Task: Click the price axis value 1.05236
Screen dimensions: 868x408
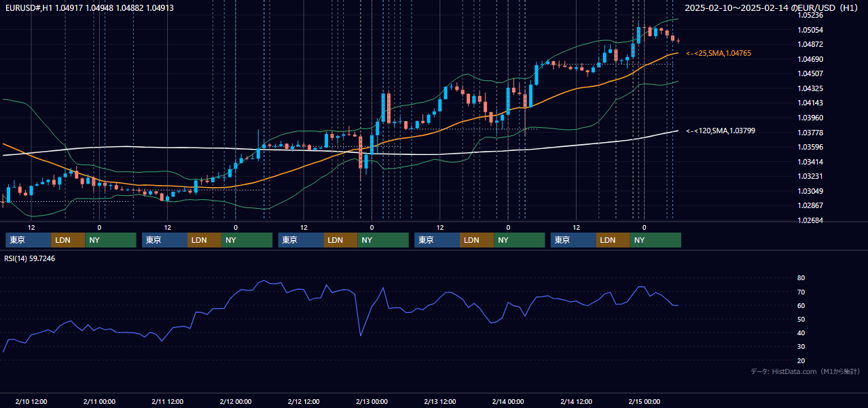Action: pos(810,15)
